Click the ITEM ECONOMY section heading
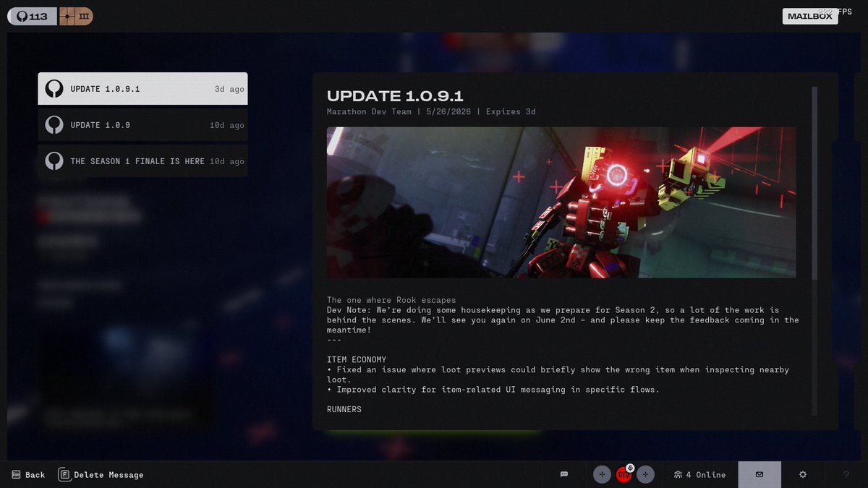This screenshot has width=868, height=488. tap(357, 359)
